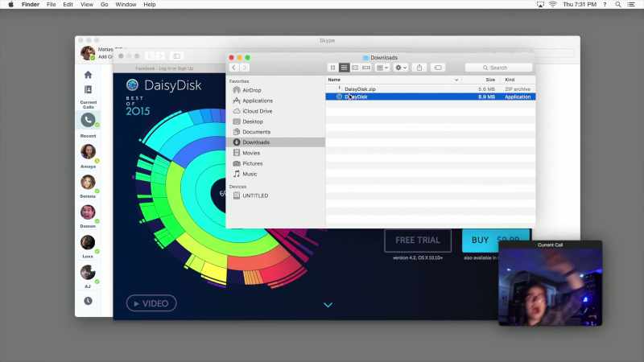Switch Finder to column view
The width and height of the screenshot is (644, 362).
(355, 68)
